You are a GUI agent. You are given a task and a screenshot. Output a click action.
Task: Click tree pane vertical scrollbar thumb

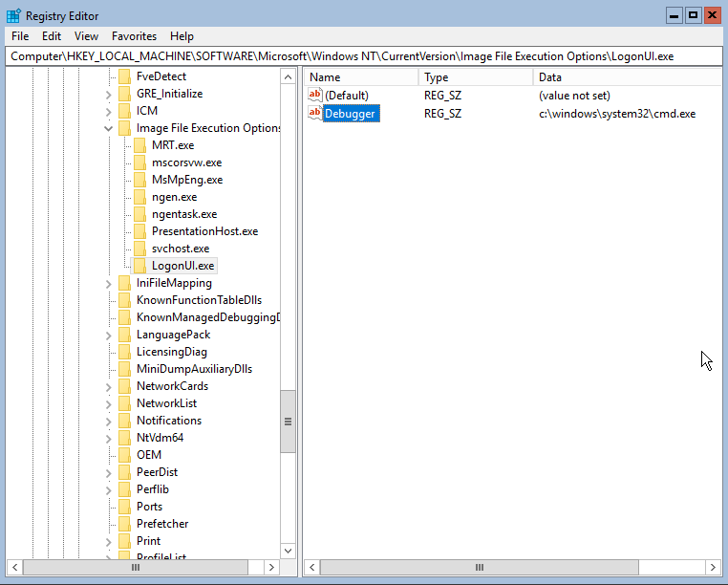tap(288, 422)
